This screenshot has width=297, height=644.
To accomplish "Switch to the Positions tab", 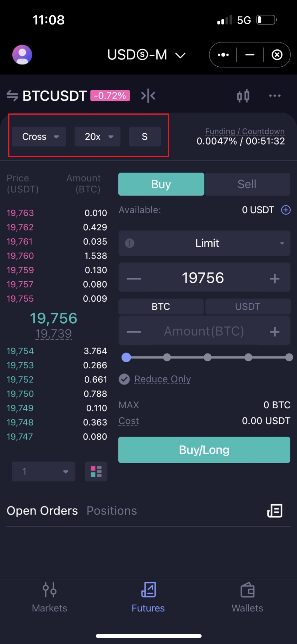I will [112, 511].
